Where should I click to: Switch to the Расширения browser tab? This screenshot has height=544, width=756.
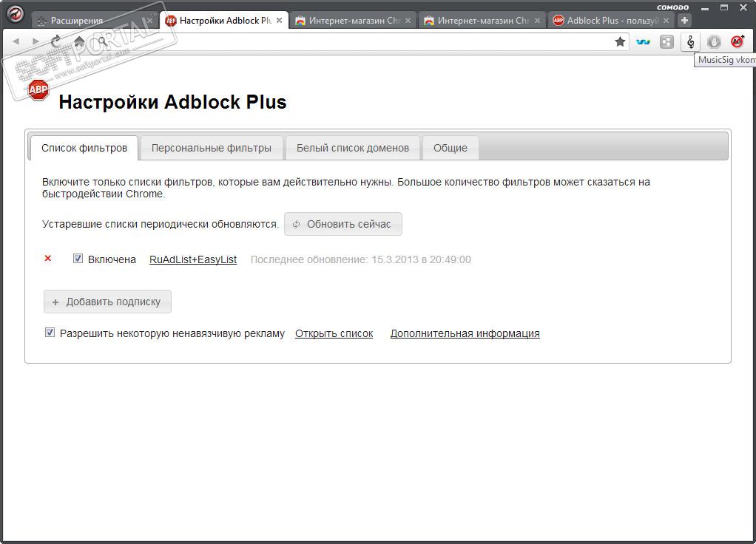click(92, 20)
